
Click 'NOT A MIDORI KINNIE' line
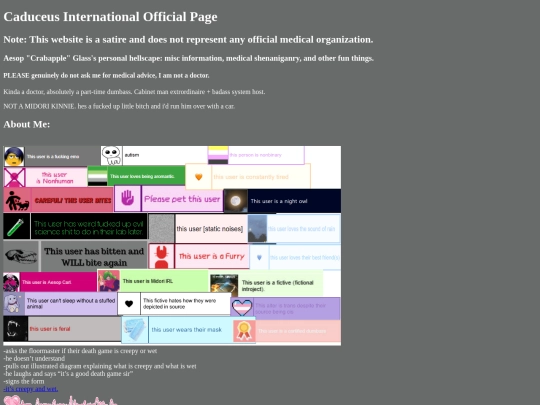[119, 106]
